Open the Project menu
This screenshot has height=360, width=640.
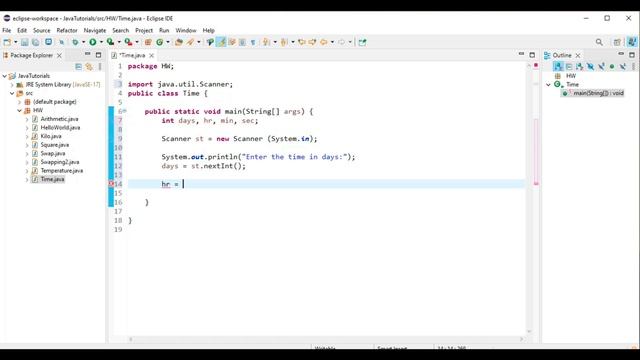(x=144, y=31)
